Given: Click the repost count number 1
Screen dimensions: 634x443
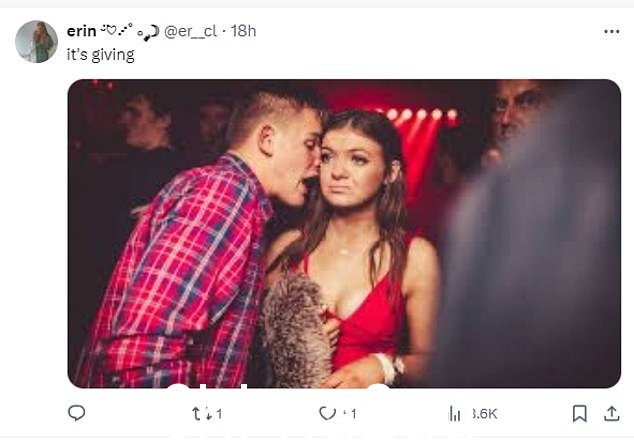Looking at the screenshot, I should click(x=219, y=414).
